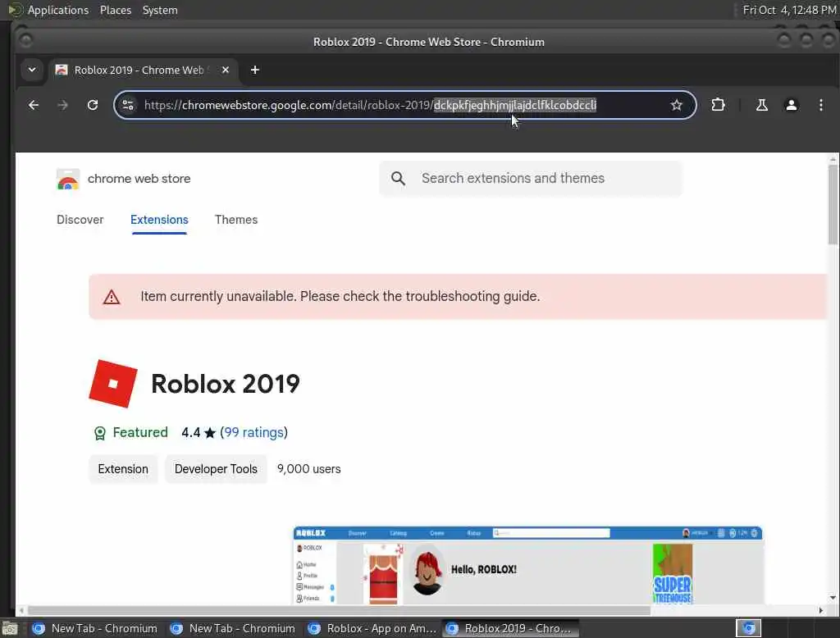Viewport: 840px width, 638px height.
Task: Click the chrome web store title
Action: [139, 179]
